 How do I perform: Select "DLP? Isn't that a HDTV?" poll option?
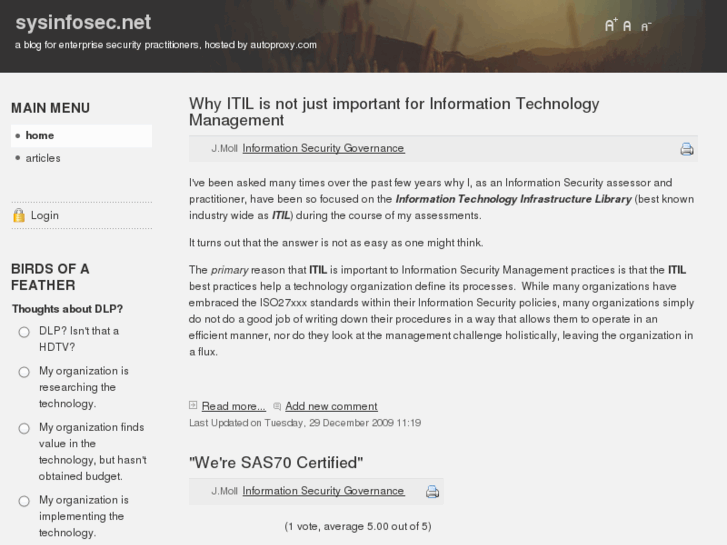click(24, 332)
